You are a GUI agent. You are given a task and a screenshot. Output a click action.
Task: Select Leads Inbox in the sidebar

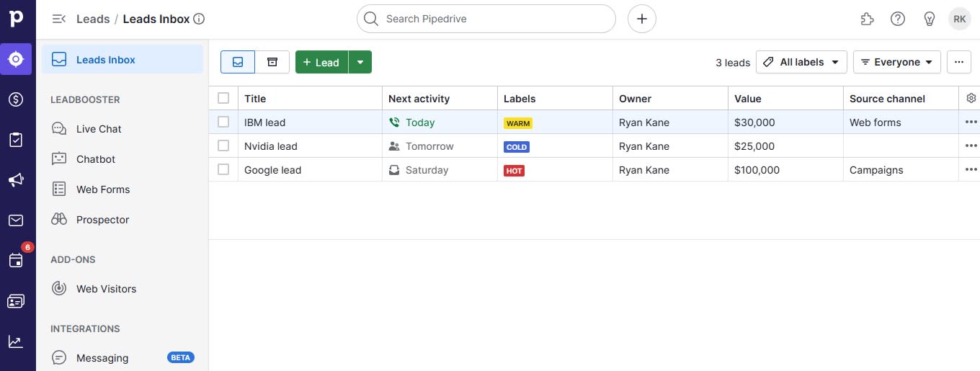[x=122, y=60]
